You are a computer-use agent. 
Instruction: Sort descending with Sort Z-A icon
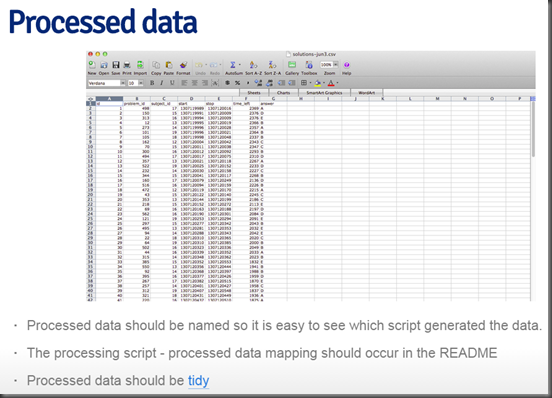coord(272,65)
